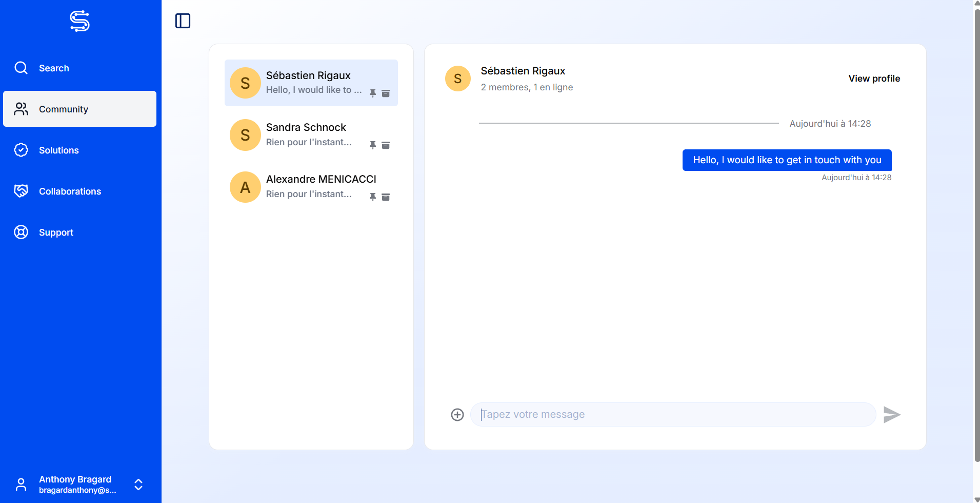The width and height of the screenshot is (980, 503).
Task: Expand the Anthony Bragard account menu
Action: point(138,485)
